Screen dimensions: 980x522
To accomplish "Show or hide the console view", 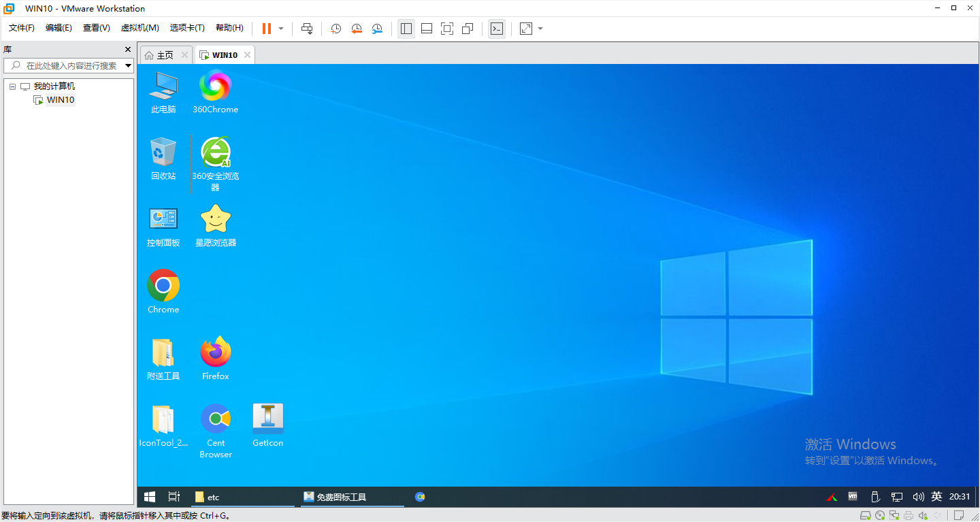I will [x=496, y=28].
